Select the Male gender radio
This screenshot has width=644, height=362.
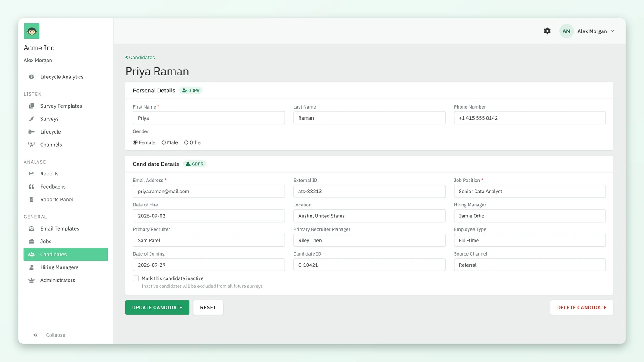pos(164,142)
